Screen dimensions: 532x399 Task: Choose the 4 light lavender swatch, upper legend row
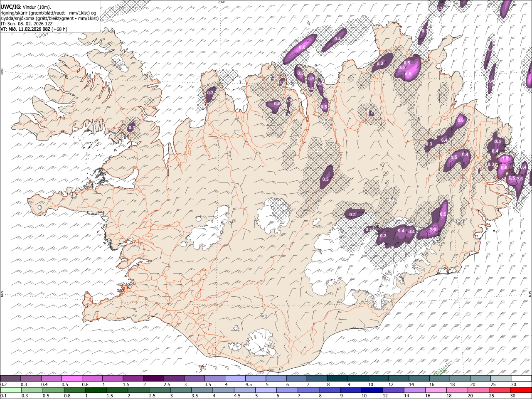point(235,378)
